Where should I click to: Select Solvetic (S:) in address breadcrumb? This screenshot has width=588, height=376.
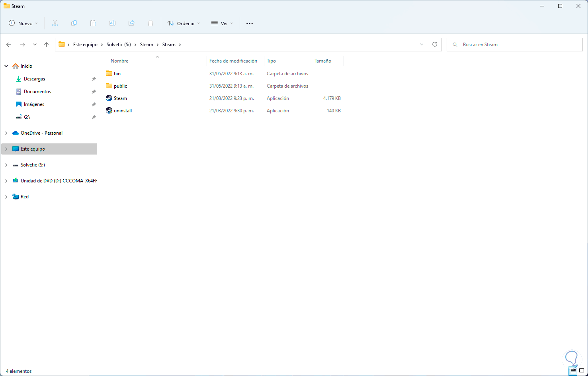click(x=119, y=45)
